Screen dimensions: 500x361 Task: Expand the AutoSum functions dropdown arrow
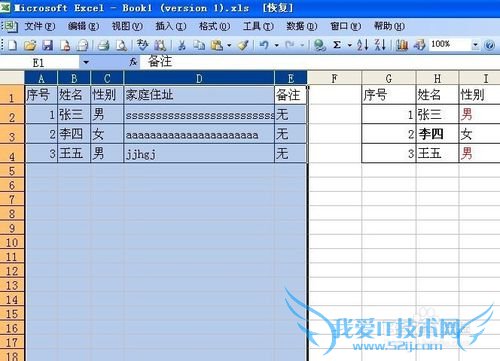(x=350, y=45)
